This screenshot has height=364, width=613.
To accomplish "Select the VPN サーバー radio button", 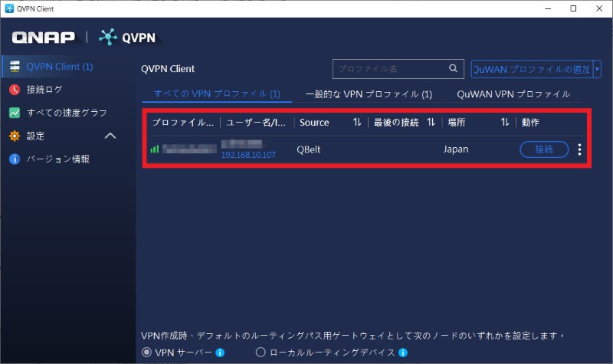I will 147,353.
